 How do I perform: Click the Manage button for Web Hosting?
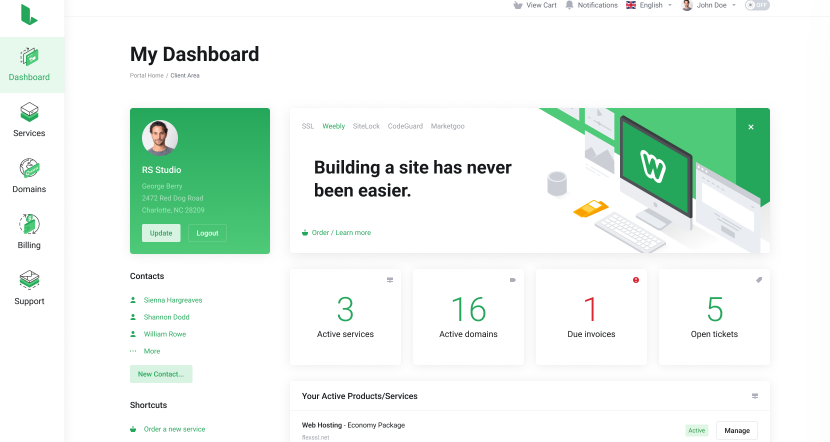pyautogui.click(x=736, y=430)
